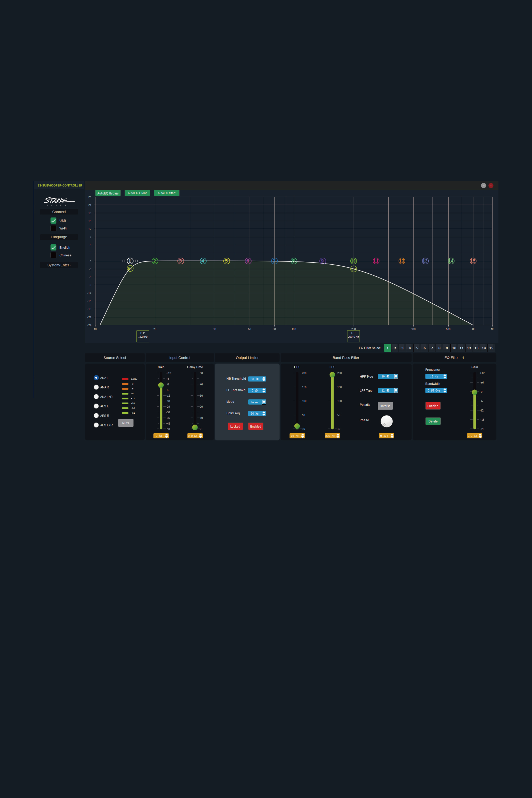Click EQ node 12 on the graph
Viewport: 532px width, 798px height.
[402, 261]
